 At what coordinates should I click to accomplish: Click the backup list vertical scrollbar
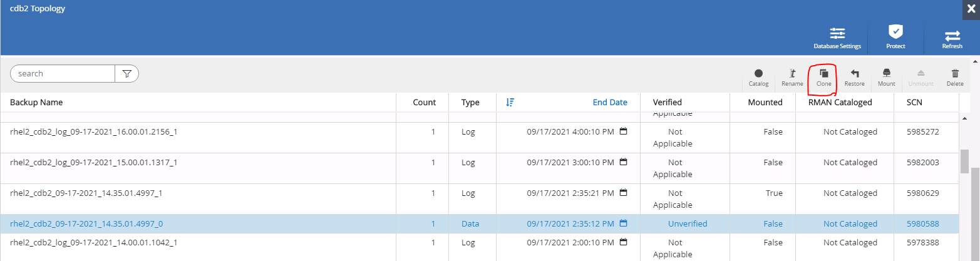[965, 161]
